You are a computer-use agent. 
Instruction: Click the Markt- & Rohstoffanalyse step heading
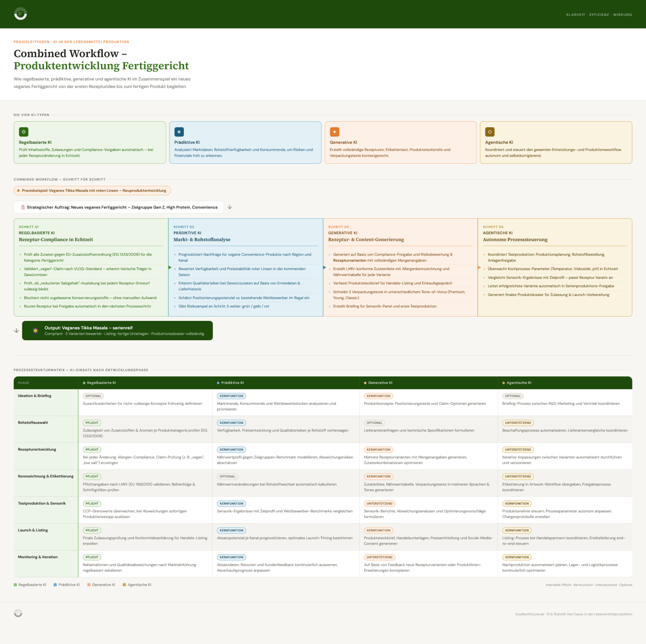pos(202,239)
